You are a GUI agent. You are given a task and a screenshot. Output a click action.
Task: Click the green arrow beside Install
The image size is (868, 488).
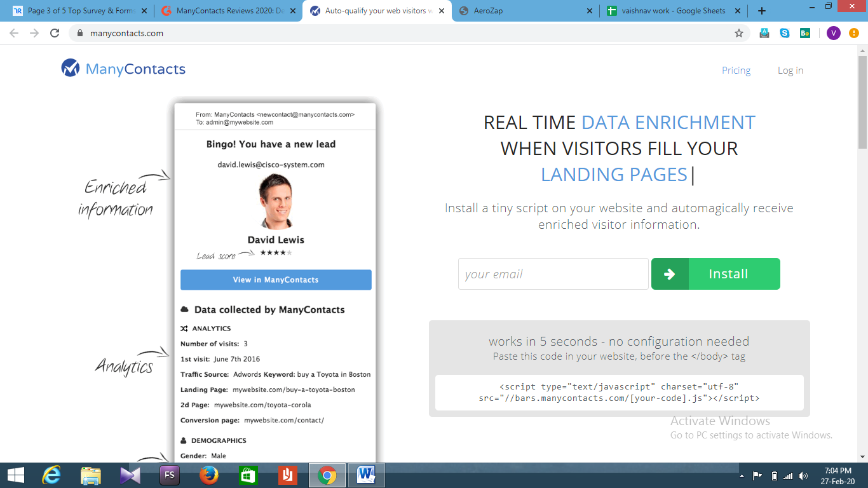[670, 274]
